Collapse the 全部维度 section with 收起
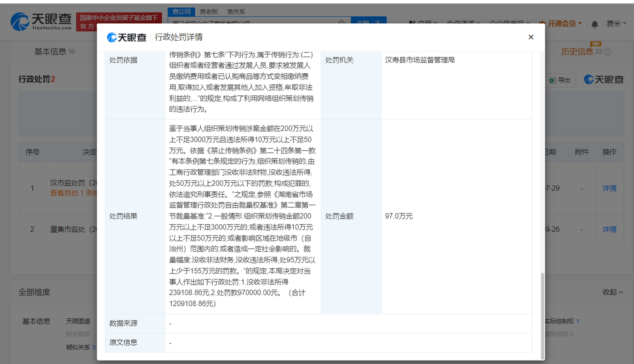Image resolution: width=634 pixels, height=364 pixels. click(613, 292)
